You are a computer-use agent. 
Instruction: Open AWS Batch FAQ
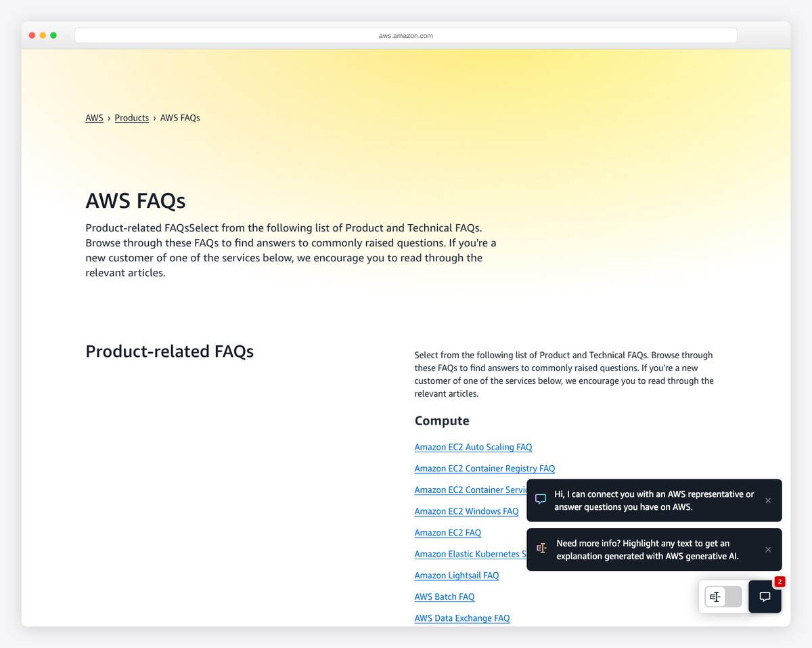coord(445,597)
